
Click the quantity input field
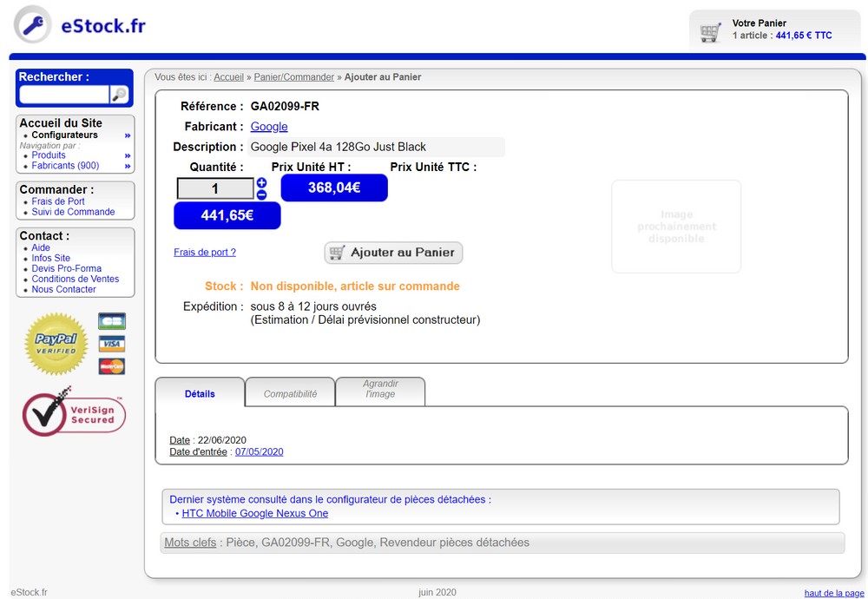[x=214, y=188]
